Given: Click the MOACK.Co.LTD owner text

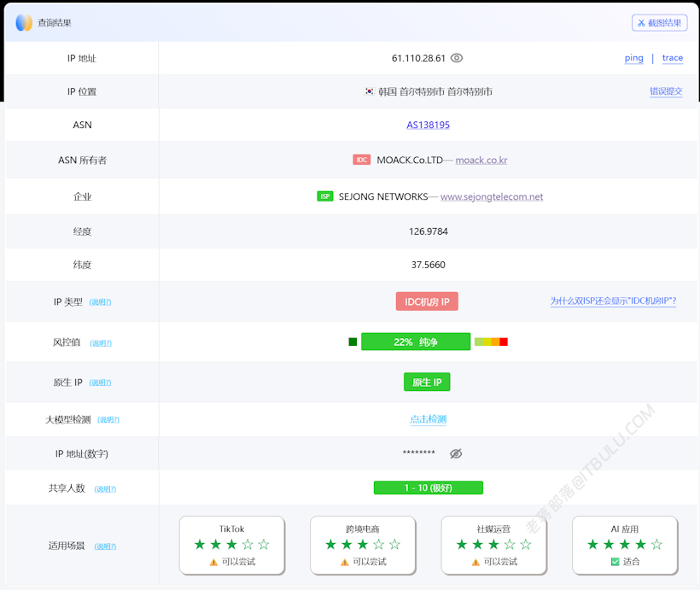Looking at the screenshot, I should point(410,160).
